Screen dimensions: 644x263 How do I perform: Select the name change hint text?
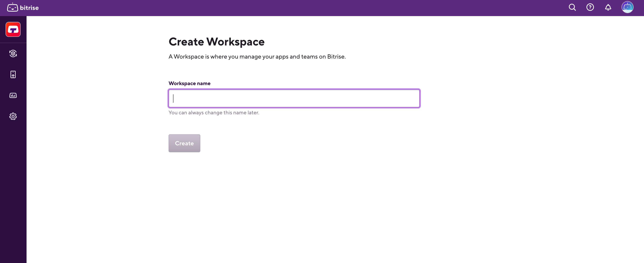click(x=214, y=113)
